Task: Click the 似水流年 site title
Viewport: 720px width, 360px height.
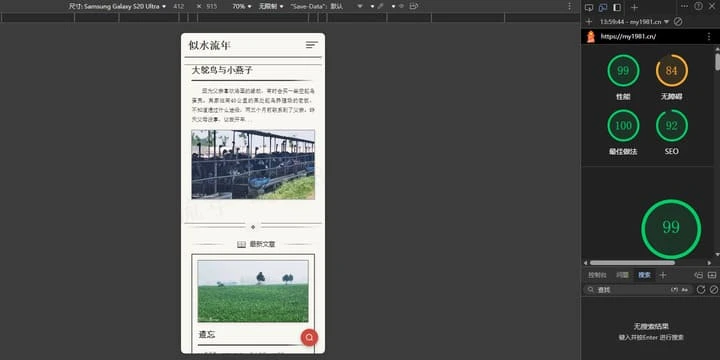Action: [210, 45]
